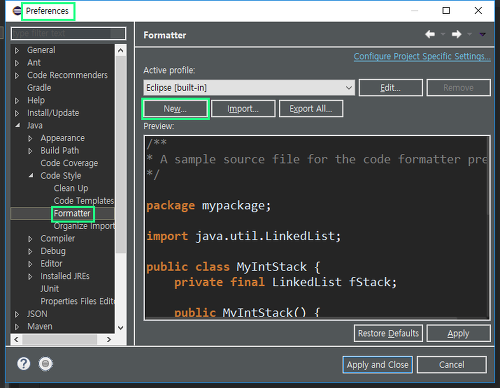Image resolution: width=500 pixels, height=388 pixels.
Task: Select Code Templates tree item
Action: pos(84,201)
